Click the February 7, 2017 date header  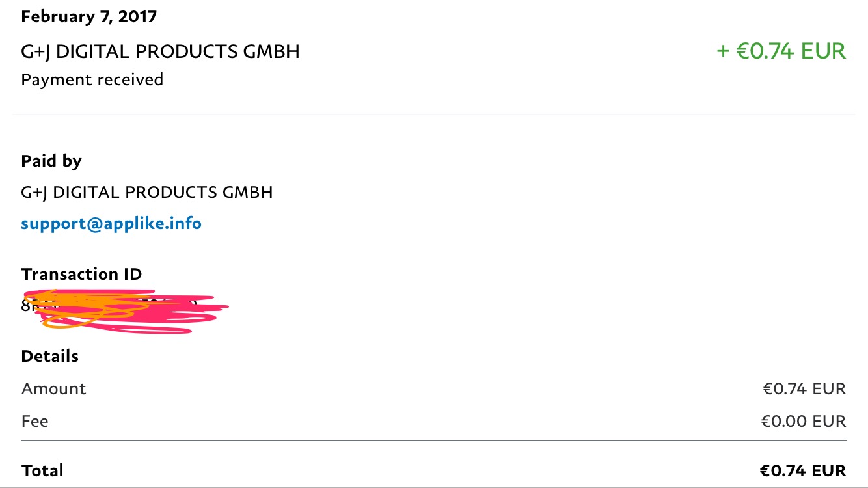89,16
